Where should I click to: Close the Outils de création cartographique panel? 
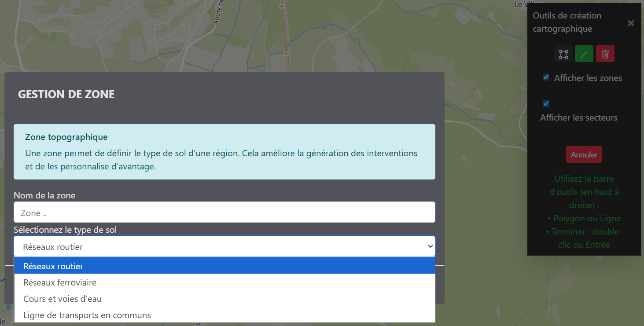point(631,23)
